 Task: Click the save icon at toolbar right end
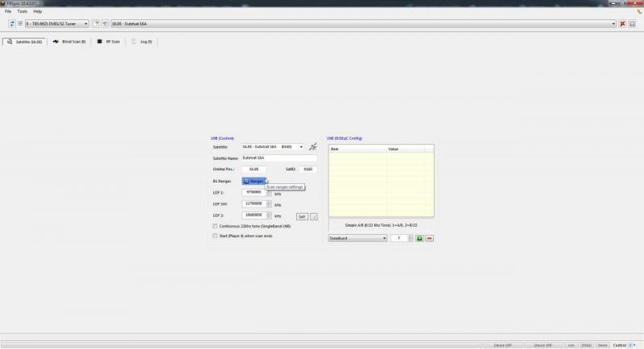pyautogui.click(x=632, y=24)
